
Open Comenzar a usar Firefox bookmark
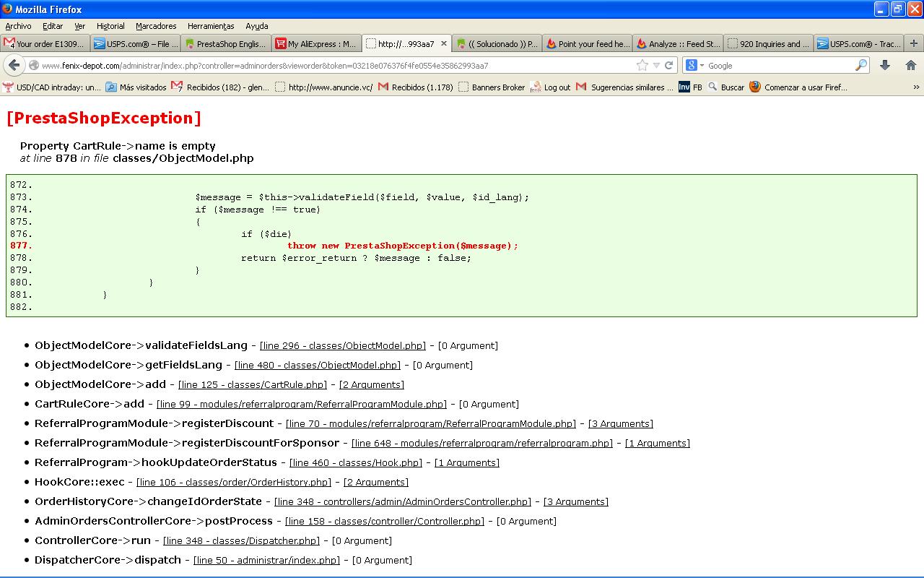pos(798,87)
